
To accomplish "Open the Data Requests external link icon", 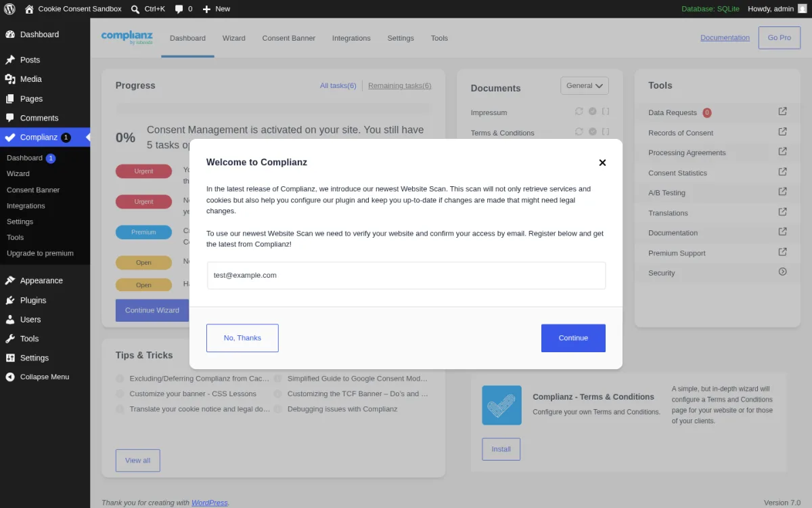I will 782,111.
